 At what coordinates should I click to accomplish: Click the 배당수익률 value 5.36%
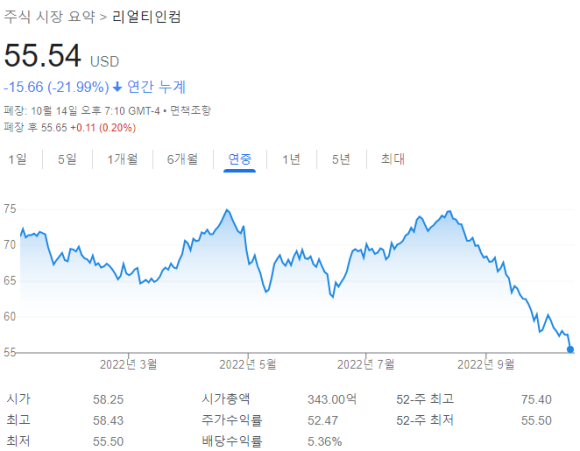pyautogui.click(x=325, y=442)
